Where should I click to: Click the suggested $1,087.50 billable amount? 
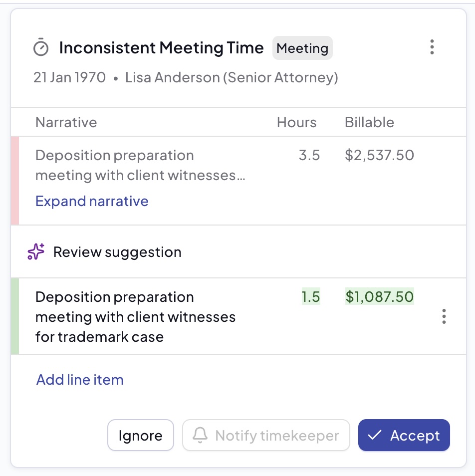point(379,297)
